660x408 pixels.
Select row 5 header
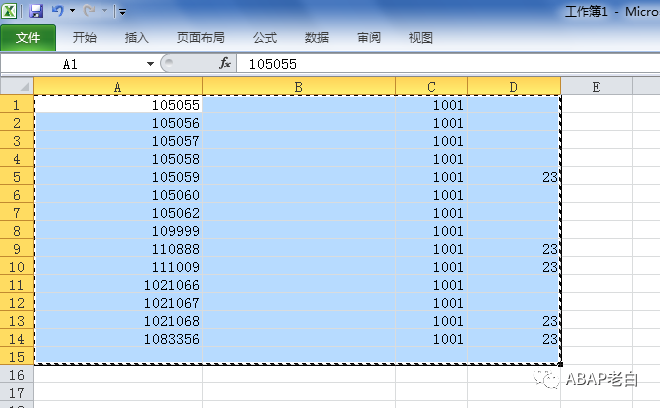(17, 176)
